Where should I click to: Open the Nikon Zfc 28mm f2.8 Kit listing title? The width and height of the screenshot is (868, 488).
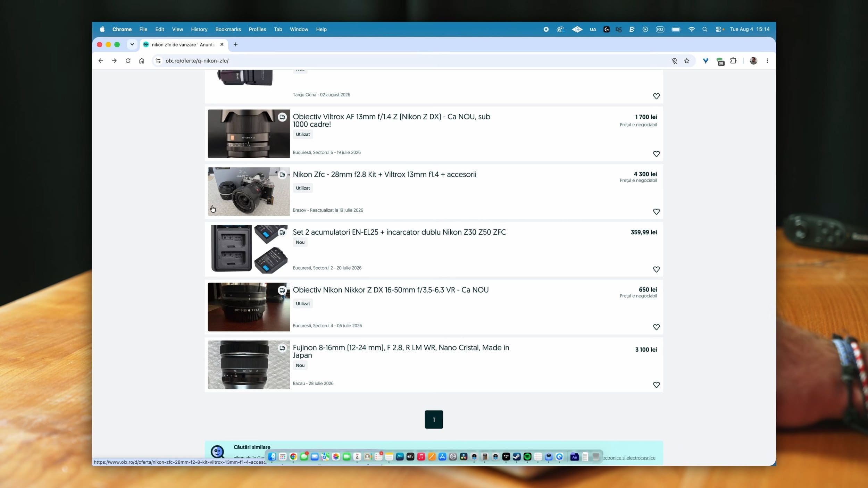384,175
